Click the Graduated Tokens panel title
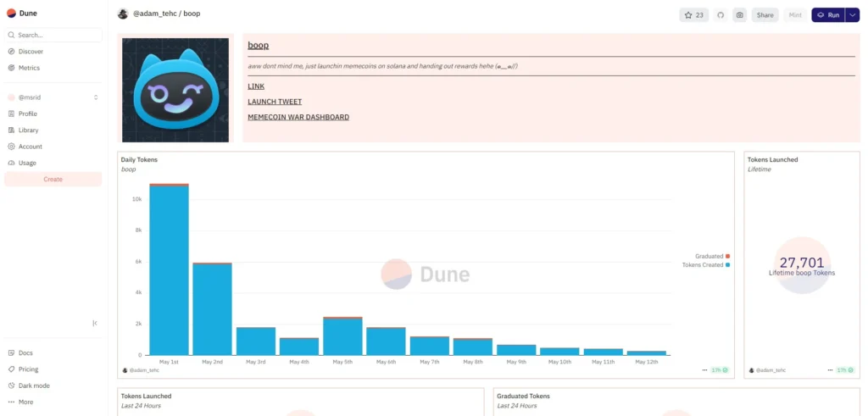The image size is (868, 416). (x=523, y=396)
